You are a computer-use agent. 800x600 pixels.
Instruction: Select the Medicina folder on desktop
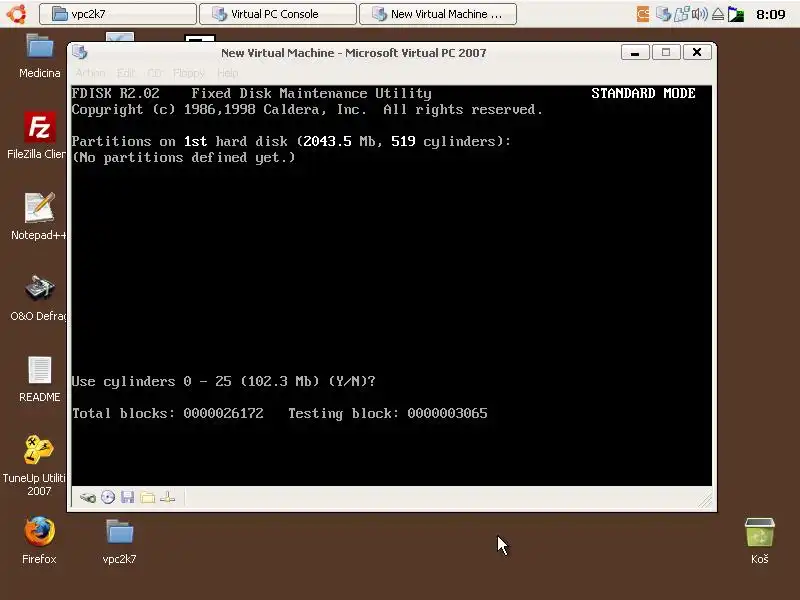40,56
